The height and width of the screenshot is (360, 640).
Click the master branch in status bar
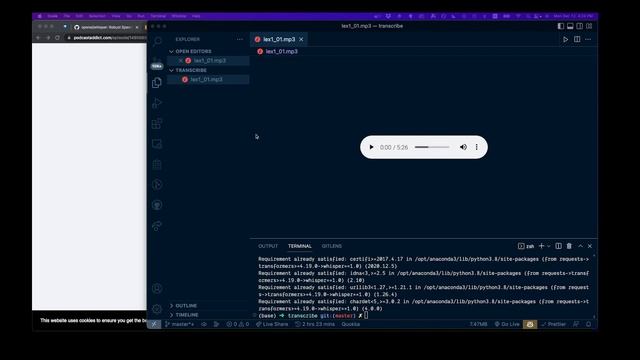[x=180, y=324]
